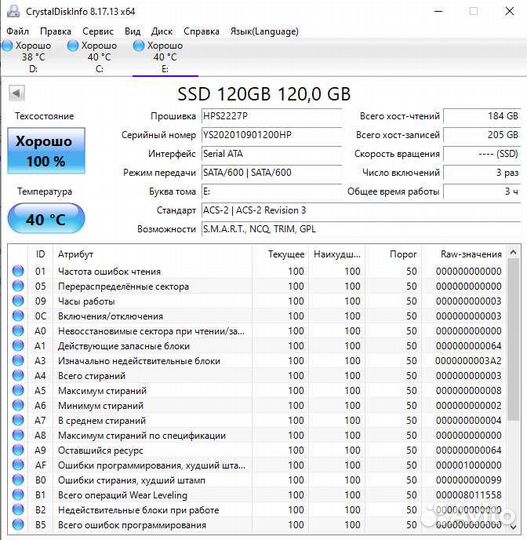Click the attribute list scrollbar thumb
The image size is (527, 540).
click(513, 340)
